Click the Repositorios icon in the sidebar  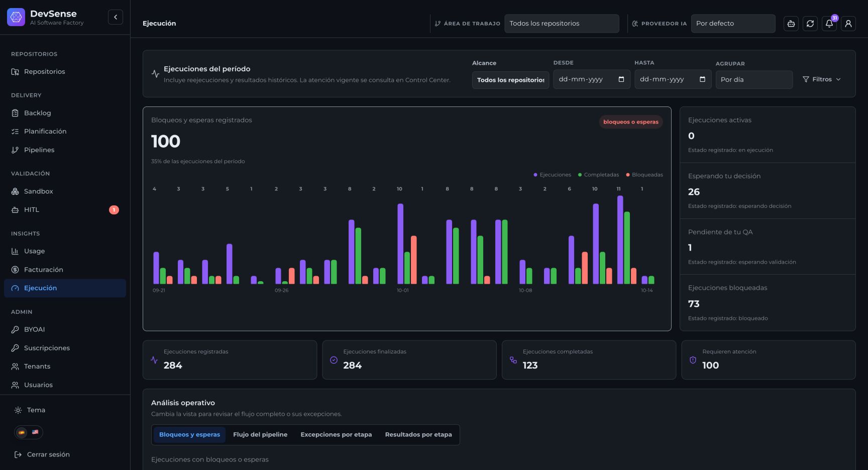pyautogui.click(x=15, y=72)
